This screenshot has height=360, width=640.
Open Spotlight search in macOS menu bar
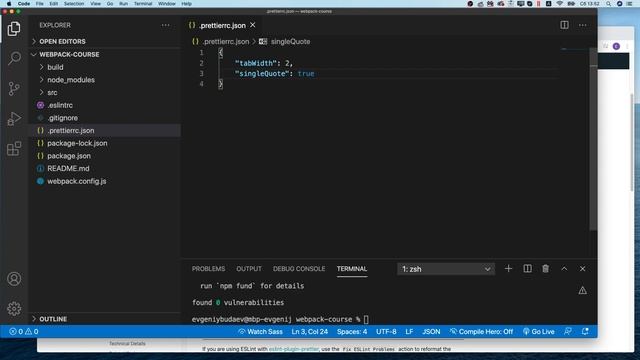click(x=609, y=4)
